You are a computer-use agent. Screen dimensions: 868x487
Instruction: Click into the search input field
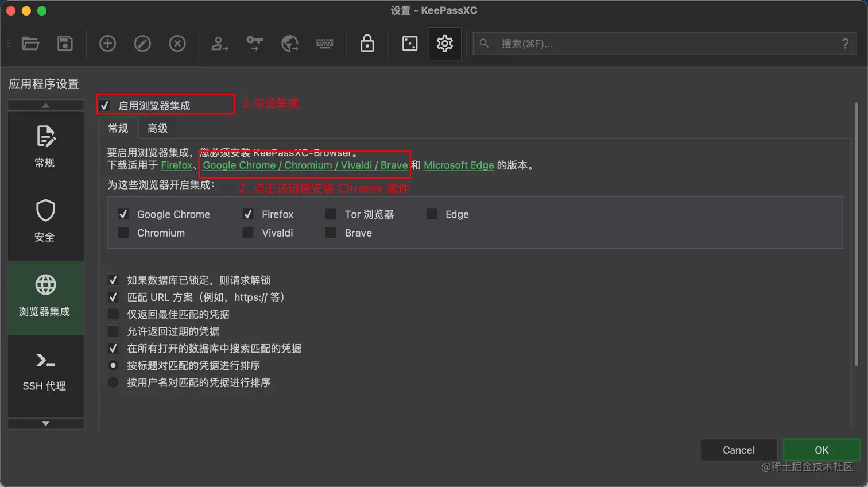(x=666, y=44)
